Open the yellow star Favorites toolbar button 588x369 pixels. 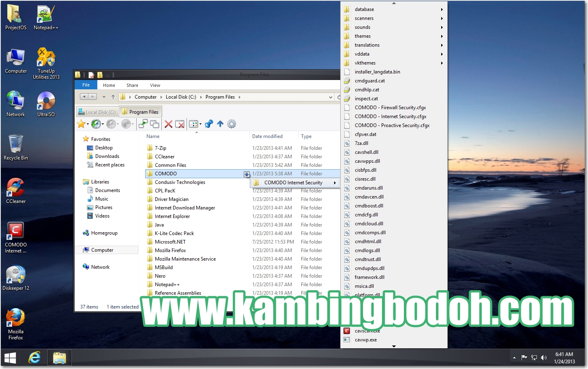pyautogui.click(x=81, y=124)
